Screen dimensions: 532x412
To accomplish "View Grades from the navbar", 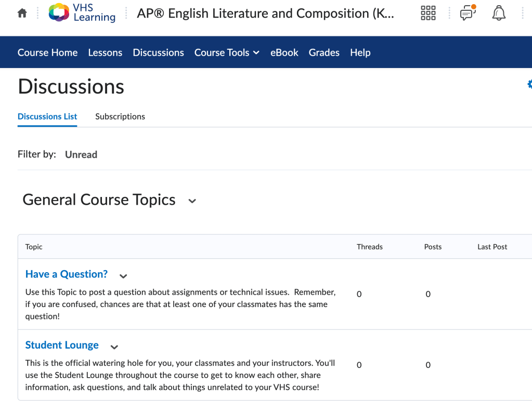I will (324, 52).
